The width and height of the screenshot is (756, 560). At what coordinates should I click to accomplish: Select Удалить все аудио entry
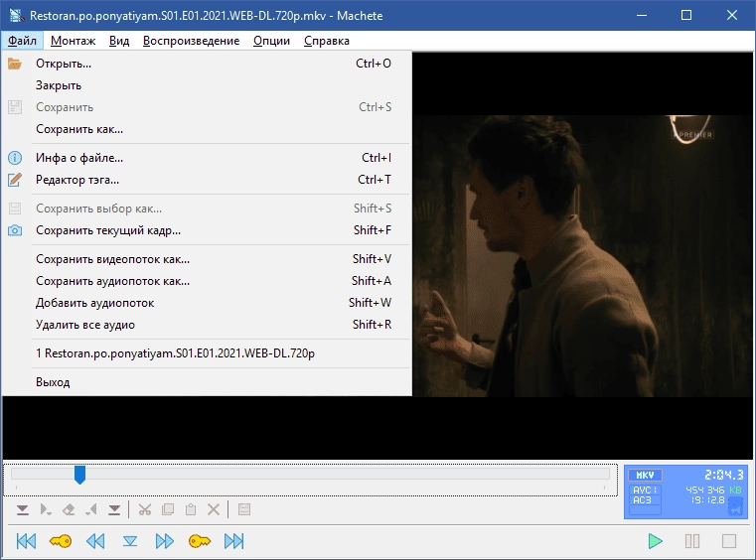(x=207, y=325)
